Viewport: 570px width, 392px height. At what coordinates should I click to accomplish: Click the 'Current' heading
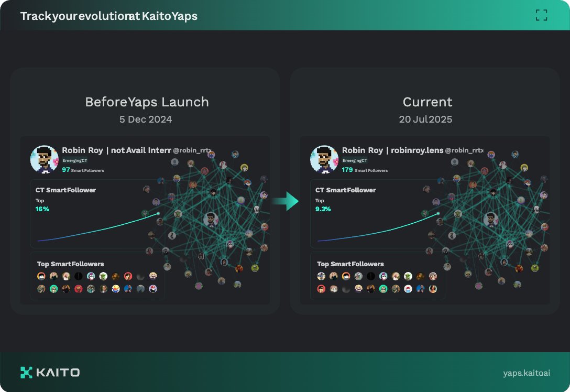click(427, 102)
